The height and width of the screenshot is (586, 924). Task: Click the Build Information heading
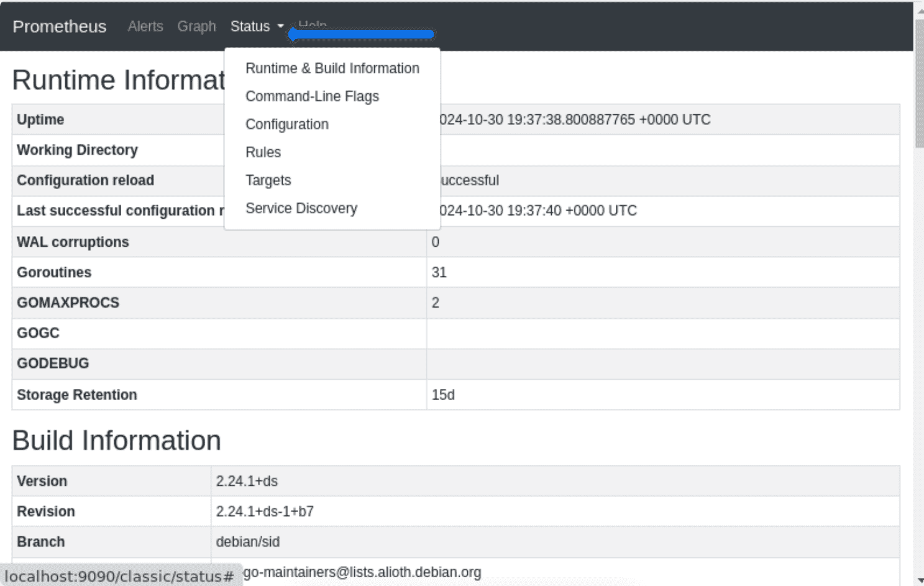pyautogui.click(x=116, y=441)
